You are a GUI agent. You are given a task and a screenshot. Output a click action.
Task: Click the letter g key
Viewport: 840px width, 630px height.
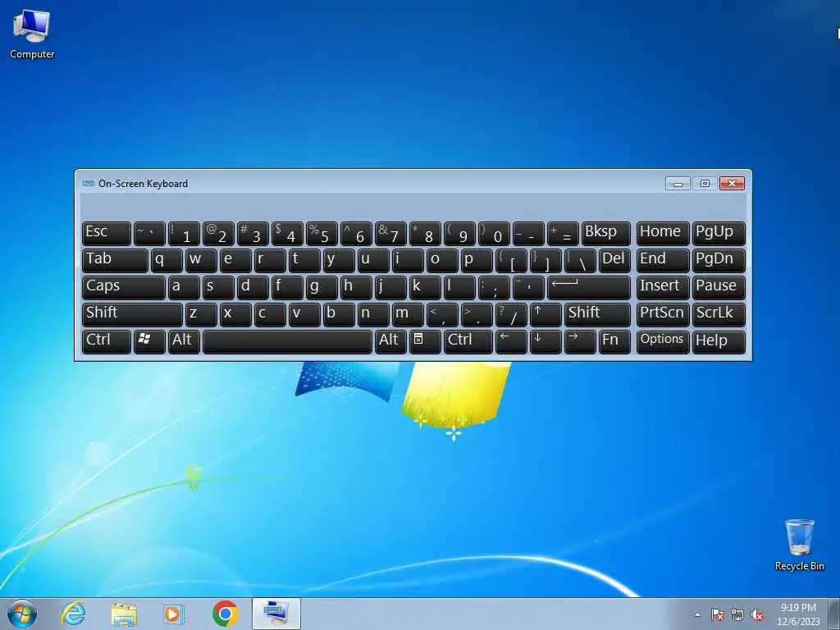[x=322, y=287]
